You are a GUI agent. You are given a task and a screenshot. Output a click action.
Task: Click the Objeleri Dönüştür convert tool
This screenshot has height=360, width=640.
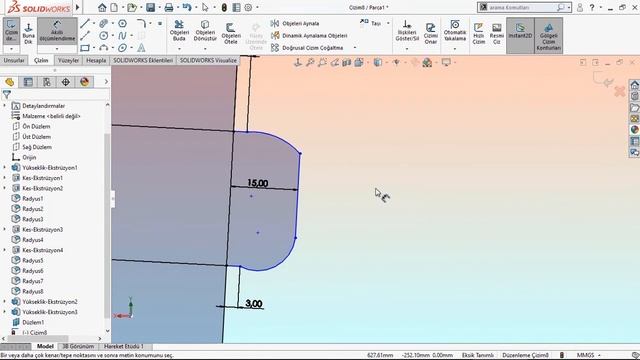click(205, 31)
